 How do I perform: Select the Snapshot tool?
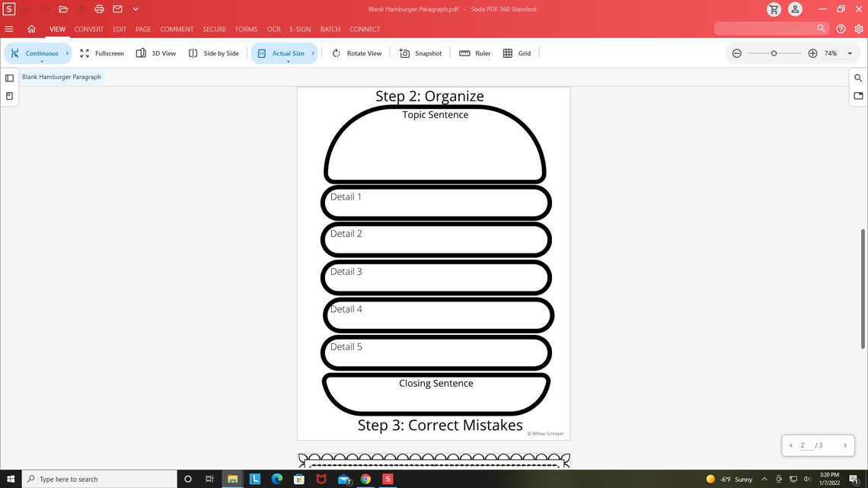[x=420, y=53]
